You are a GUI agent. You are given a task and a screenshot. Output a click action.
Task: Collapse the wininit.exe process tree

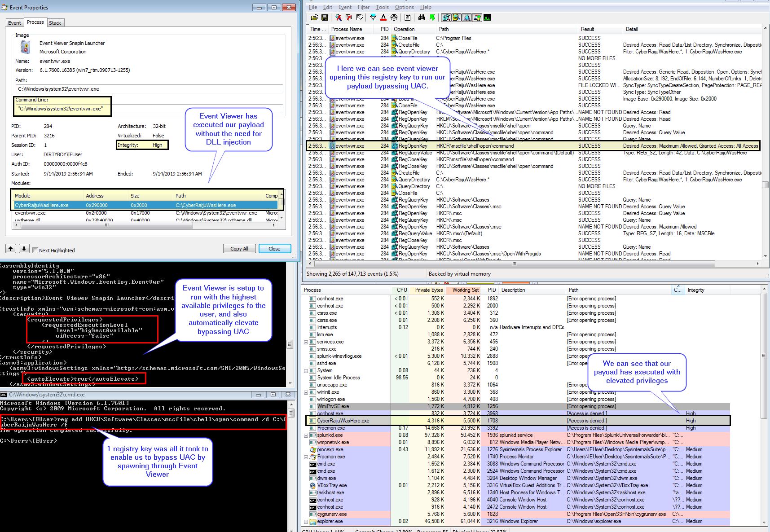click(306, 392)
